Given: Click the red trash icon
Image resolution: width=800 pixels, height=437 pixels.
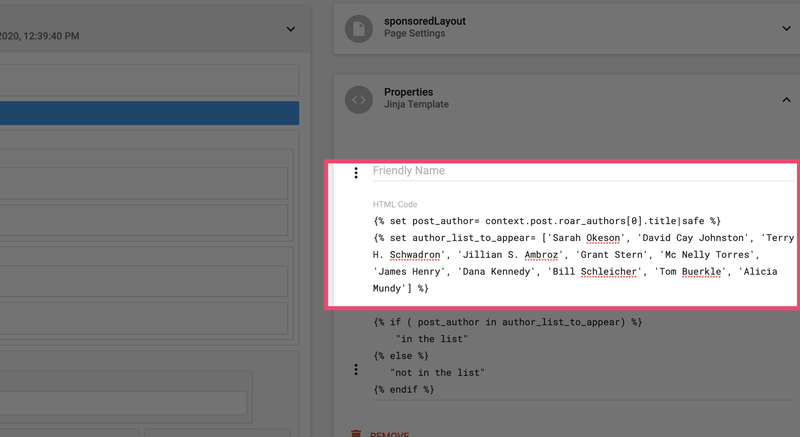Looking at the screenshot, I should tap(356, 434).
